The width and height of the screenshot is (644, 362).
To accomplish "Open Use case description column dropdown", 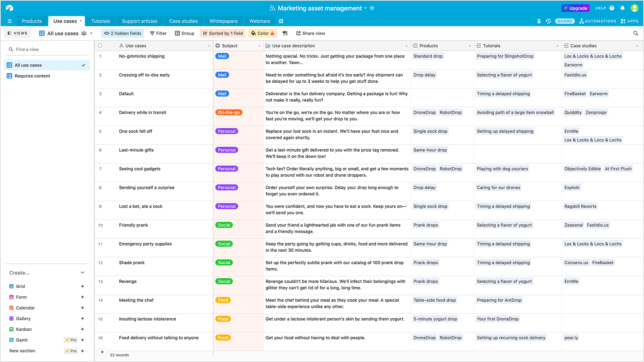I will pyautogui.click(x=406, y=46).
